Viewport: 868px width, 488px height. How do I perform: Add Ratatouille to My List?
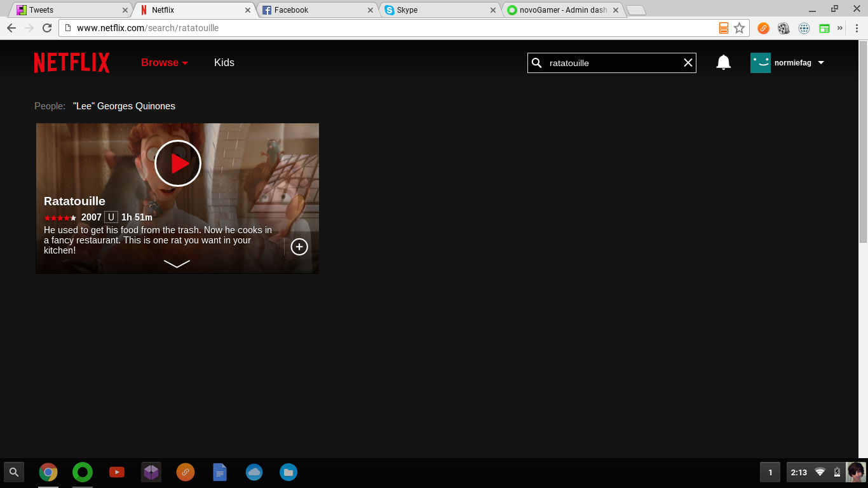[299, 247]
